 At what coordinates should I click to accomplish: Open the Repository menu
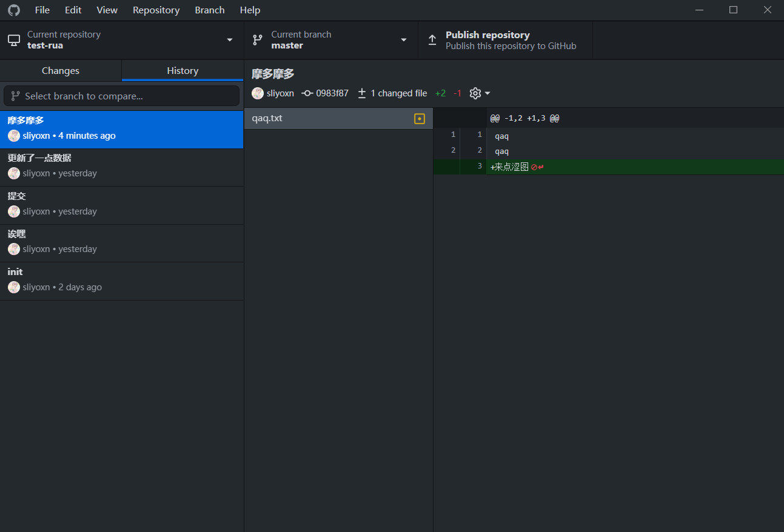(x=156, y=10)
